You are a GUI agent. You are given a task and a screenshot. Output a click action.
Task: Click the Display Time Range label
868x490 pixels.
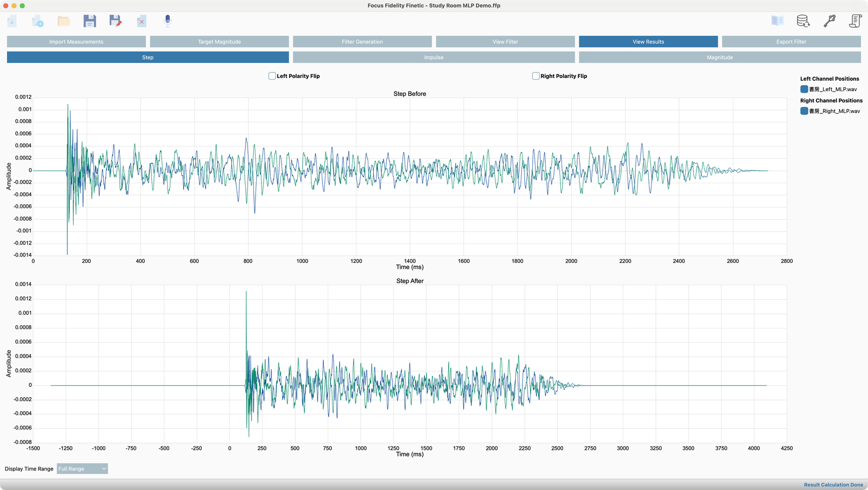(29, 469)
